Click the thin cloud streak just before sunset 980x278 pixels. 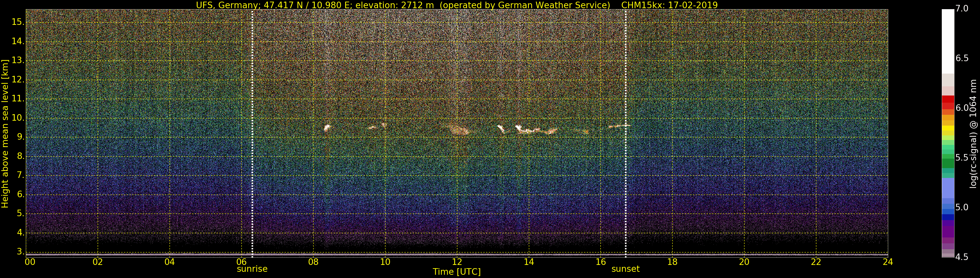tap(619, 126)
